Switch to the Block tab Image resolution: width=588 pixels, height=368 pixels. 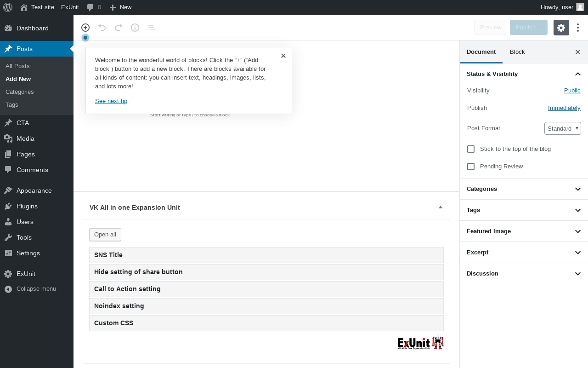click(517, 52)
